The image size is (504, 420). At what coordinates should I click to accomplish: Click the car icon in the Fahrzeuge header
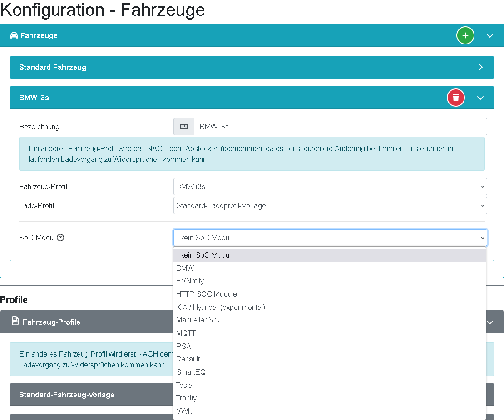coord(14,35)
